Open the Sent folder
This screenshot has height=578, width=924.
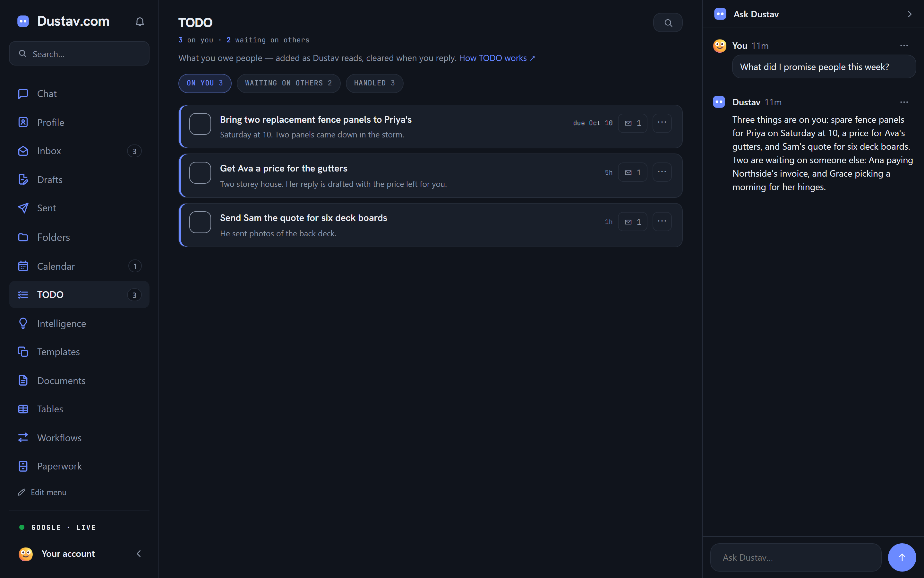click(x=79, y=208)
